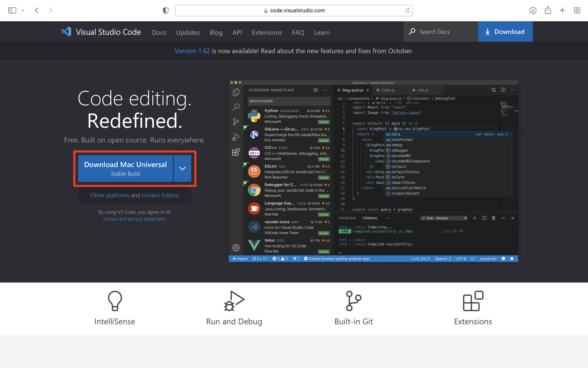Click the IntelliSense lightbulb icon

coord(115,301)
